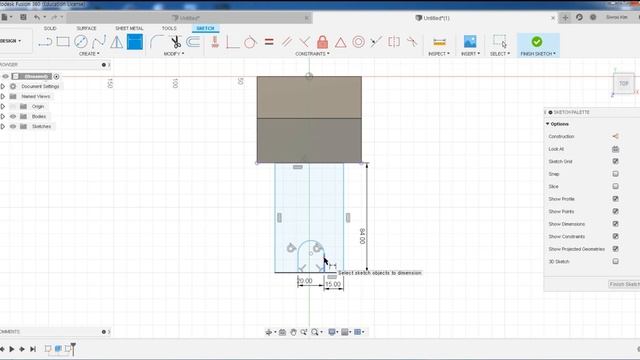Click the ViewCube TOP face
Viewport: 640px width, 360px height.
click(x=624, y=84)
